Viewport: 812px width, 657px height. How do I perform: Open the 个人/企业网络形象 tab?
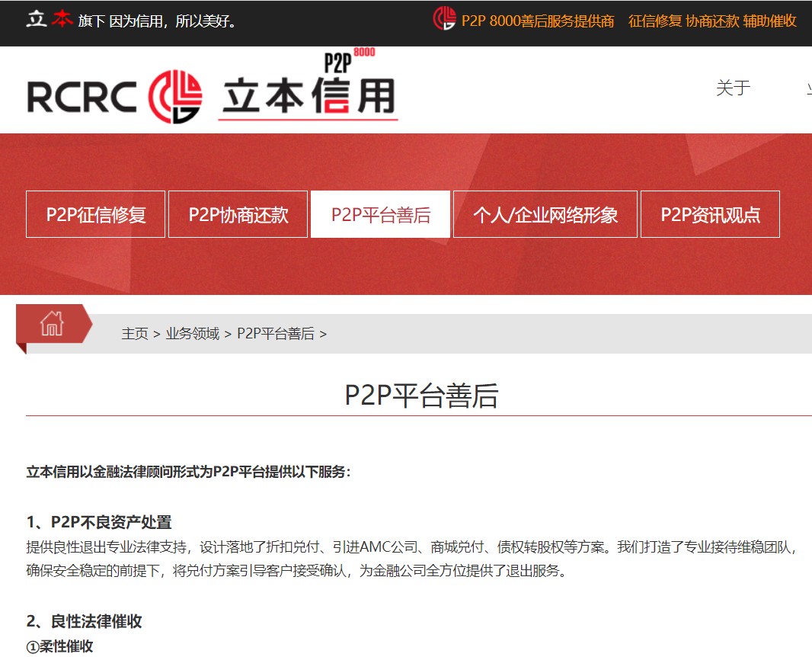pos(545,214)
